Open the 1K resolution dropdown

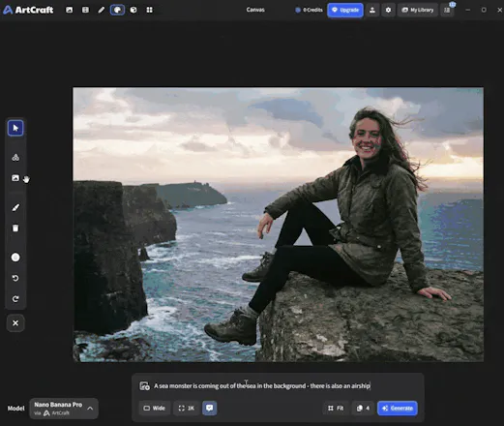187,409
